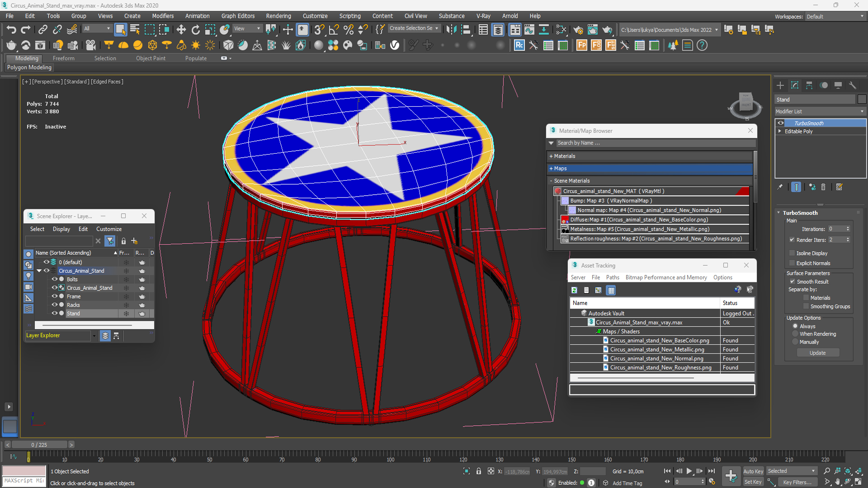Viewport: 868px width, 488px height.
Task: Open the Utilities wrench tab
Action: (853, 85)
